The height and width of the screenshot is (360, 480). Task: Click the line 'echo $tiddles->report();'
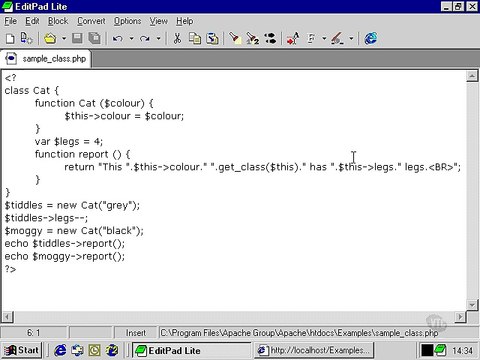[65, 244]
